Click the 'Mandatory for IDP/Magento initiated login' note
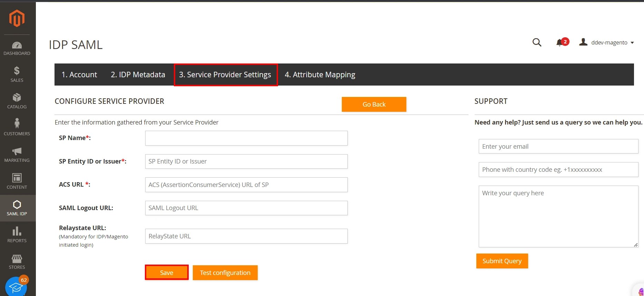Image resolution: width=644 pixels, height=296 pixels. point(93,241)
